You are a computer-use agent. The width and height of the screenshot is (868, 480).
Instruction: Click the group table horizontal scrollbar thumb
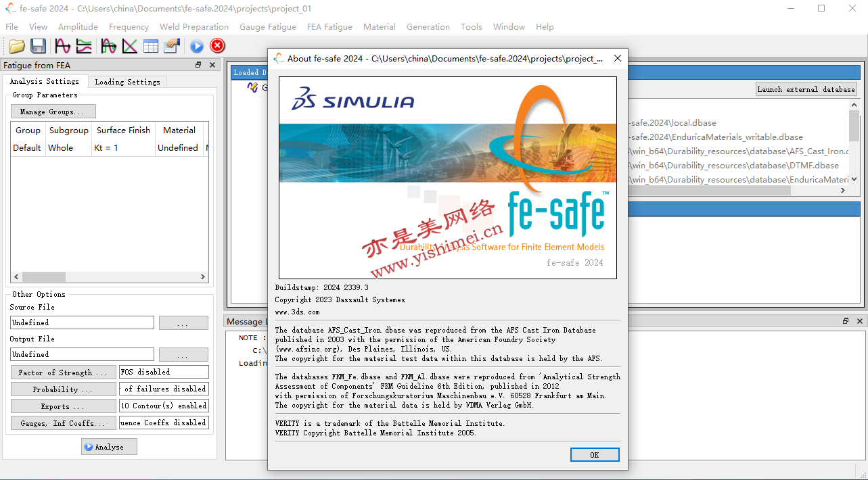(44, 277)
